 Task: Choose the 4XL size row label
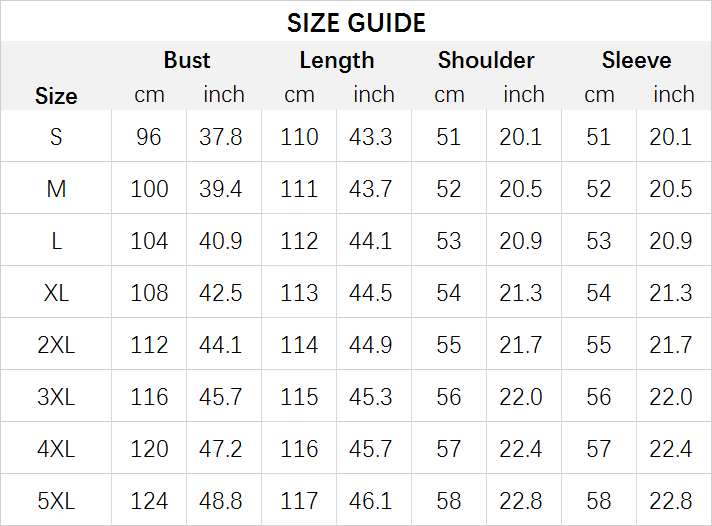click(x=56, y=449)
